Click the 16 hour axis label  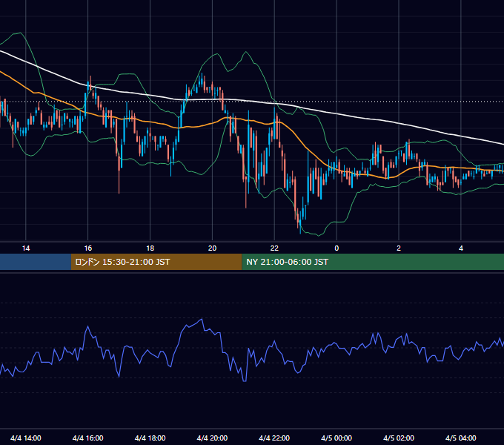point(87,248)
